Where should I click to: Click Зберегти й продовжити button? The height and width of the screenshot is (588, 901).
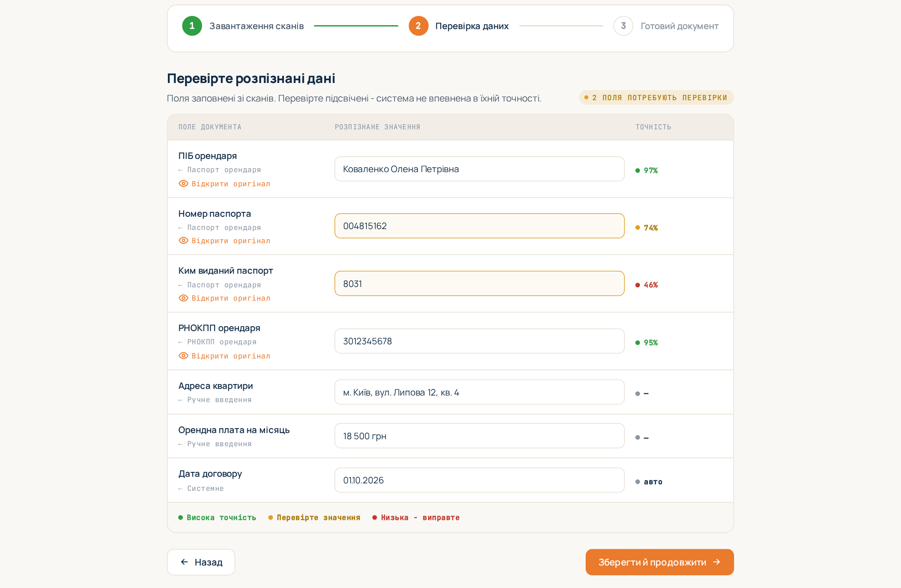(659, 562)
